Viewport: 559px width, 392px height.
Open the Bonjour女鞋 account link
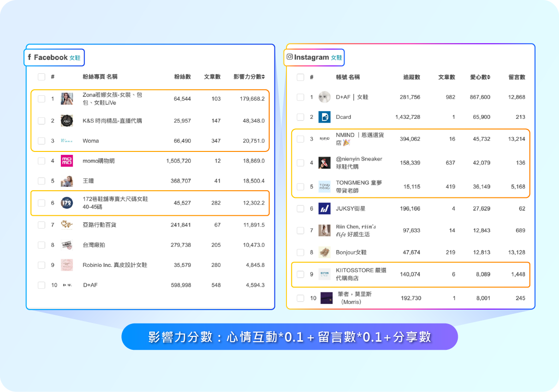(x=351, y=252)
